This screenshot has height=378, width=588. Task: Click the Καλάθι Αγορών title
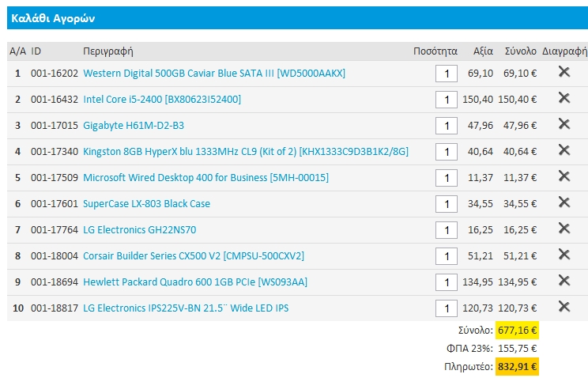pos(53,18)
